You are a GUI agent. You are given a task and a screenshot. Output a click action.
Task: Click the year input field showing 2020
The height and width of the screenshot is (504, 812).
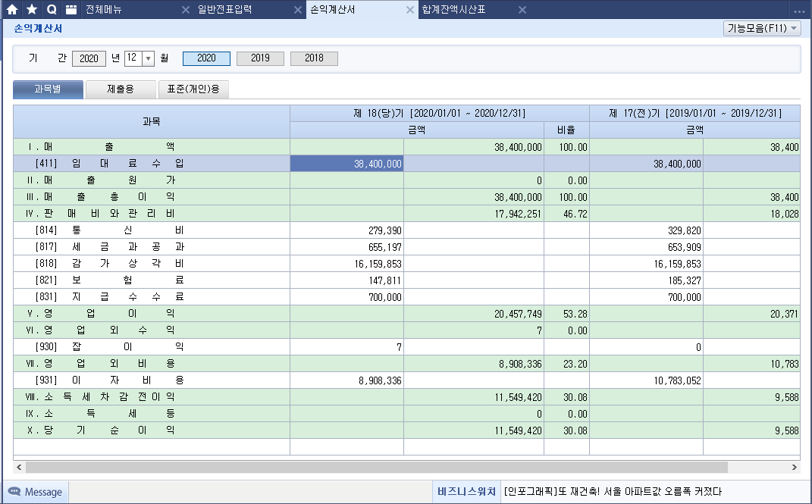point(89,58)
